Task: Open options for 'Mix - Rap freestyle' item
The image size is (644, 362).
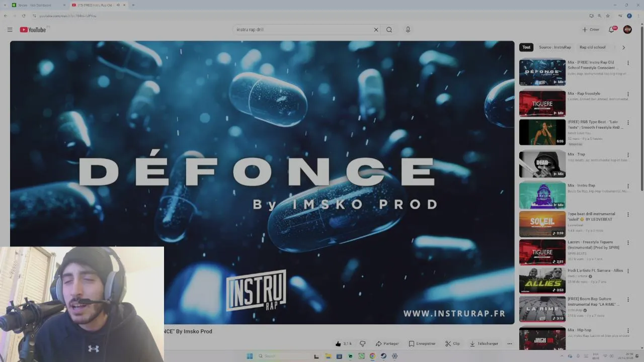Action: click(628, 94)
